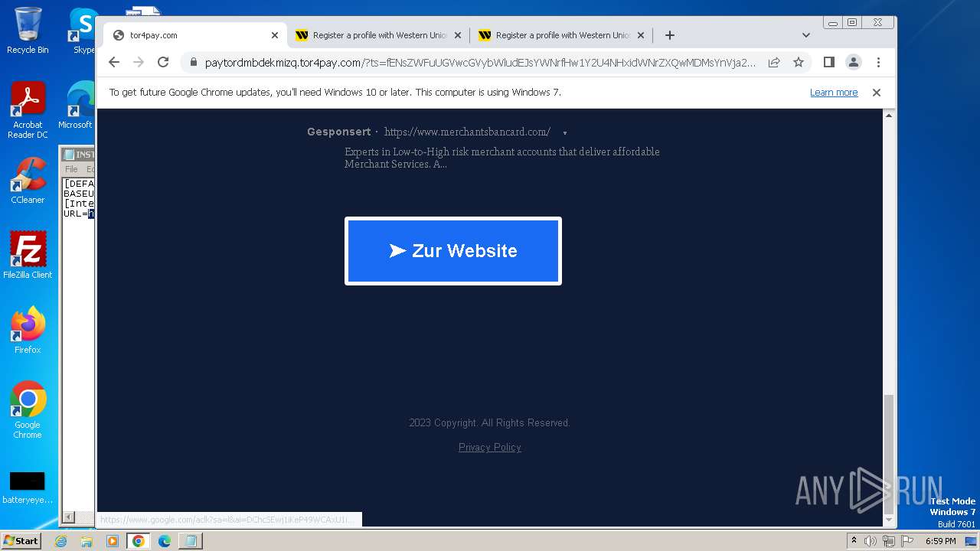
Task: Close the first Western Union tab
Action: point(458,35)
